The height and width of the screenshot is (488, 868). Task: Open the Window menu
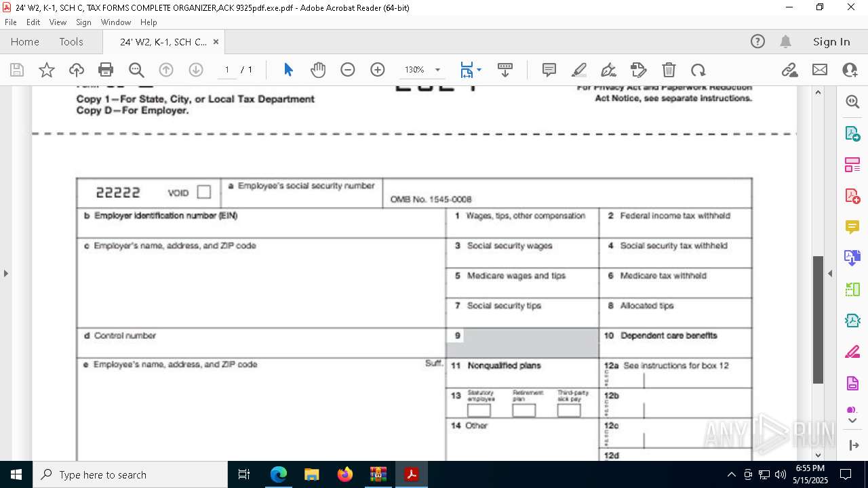pyautogui.click(x=116, y=22)
